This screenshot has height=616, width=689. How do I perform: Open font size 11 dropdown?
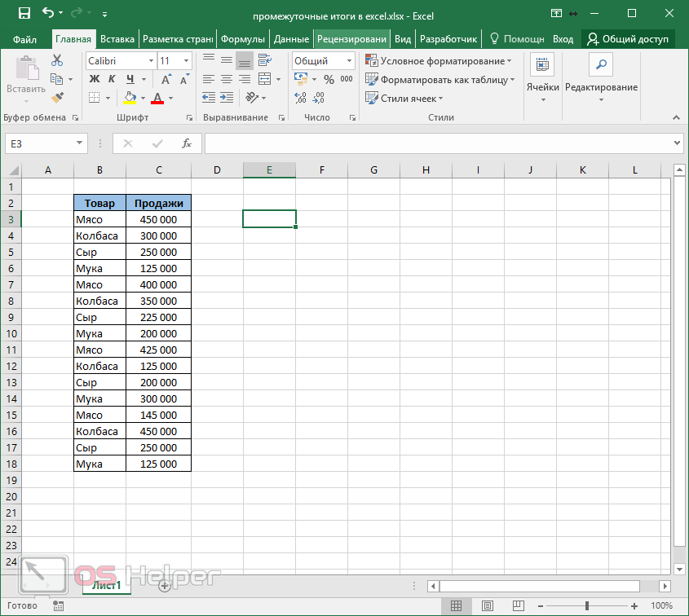point(186,60)
